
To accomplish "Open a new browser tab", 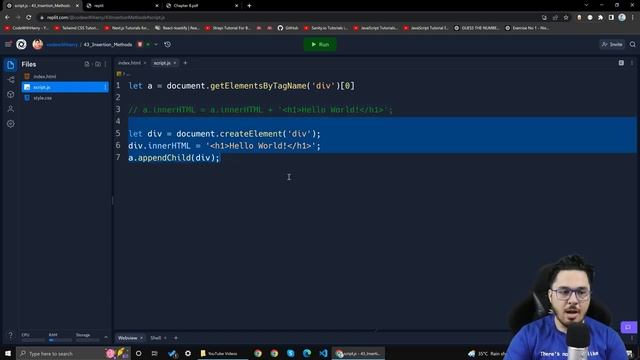I will pyautogui.click(x=249, y=6).
